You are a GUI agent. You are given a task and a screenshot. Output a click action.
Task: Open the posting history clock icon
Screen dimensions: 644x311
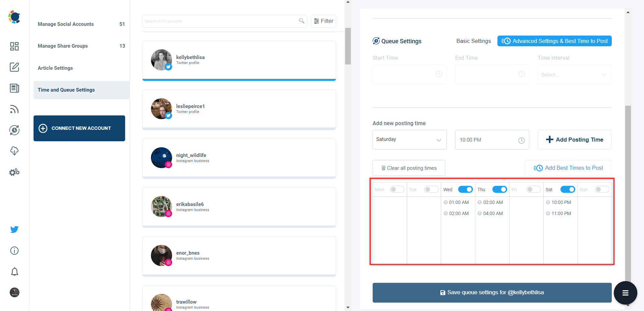point(14,130)
